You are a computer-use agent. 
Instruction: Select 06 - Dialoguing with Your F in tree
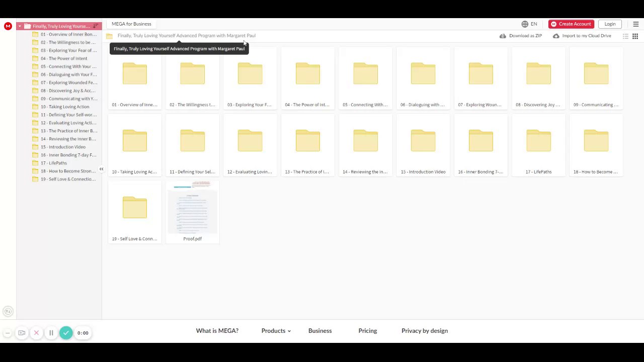pos(64,74)
